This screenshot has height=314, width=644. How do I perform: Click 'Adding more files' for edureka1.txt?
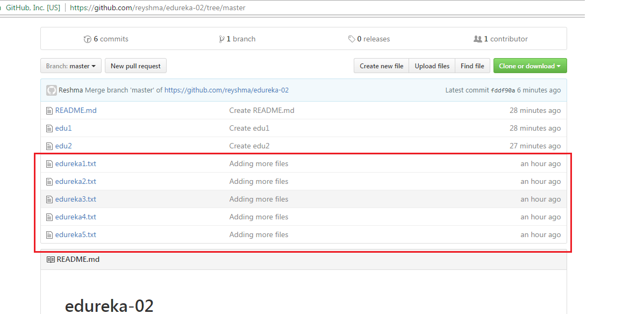[259, 163]
